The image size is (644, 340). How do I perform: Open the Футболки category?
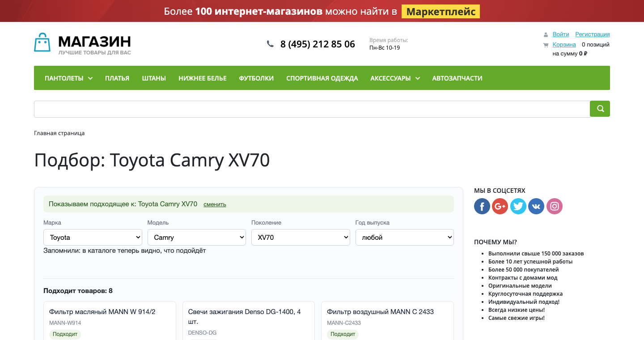point(256,78)
